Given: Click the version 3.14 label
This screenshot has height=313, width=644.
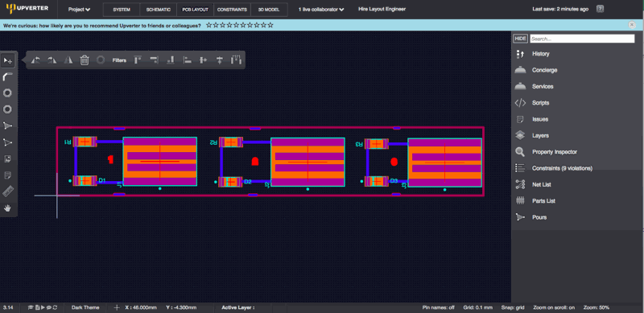Looking at the screenshot, I should click(7, 307).
